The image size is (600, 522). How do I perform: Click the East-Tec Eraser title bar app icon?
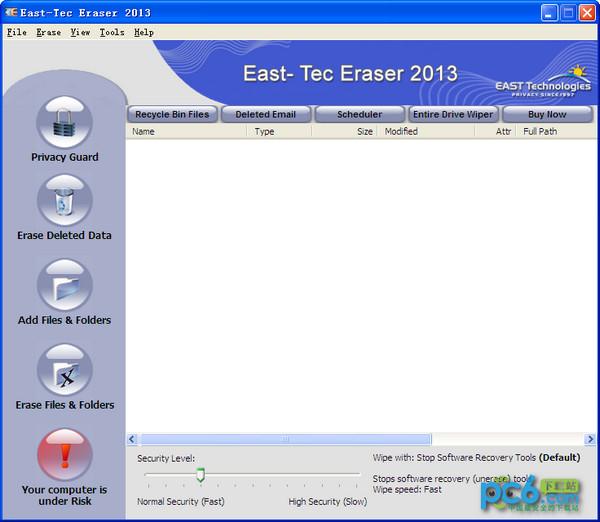pyautogui.click(x=11, y=12)
